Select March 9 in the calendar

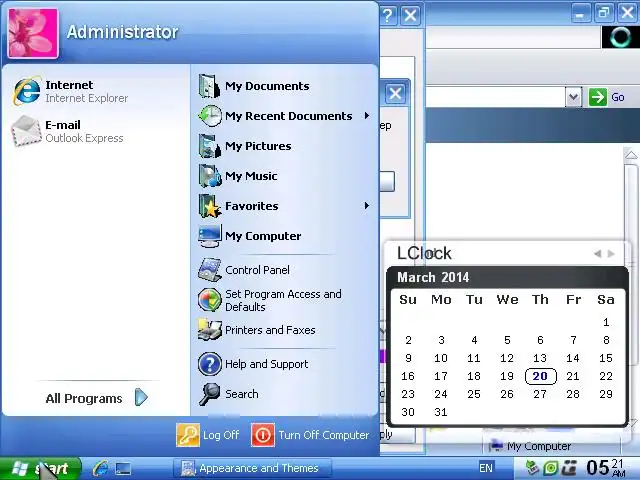(408, 358)
